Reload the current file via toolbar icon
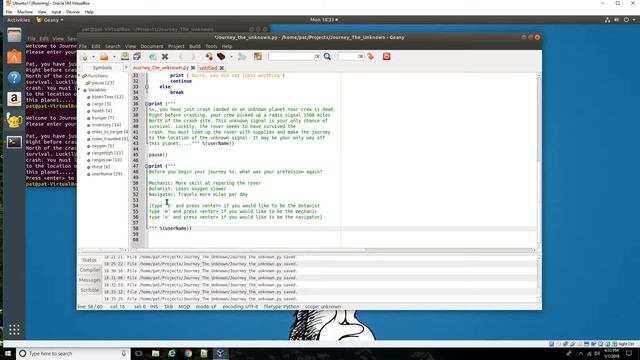 [153, 57]
